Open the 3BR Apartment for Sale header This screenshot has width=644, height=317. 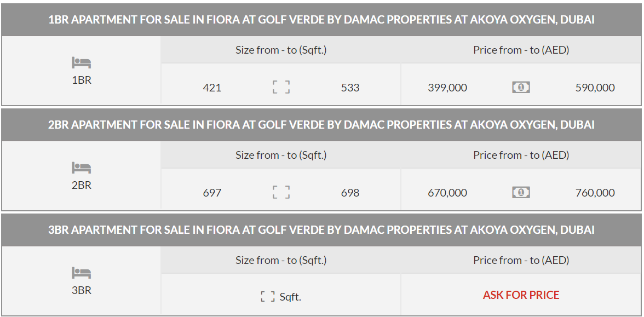coord(321,230)
